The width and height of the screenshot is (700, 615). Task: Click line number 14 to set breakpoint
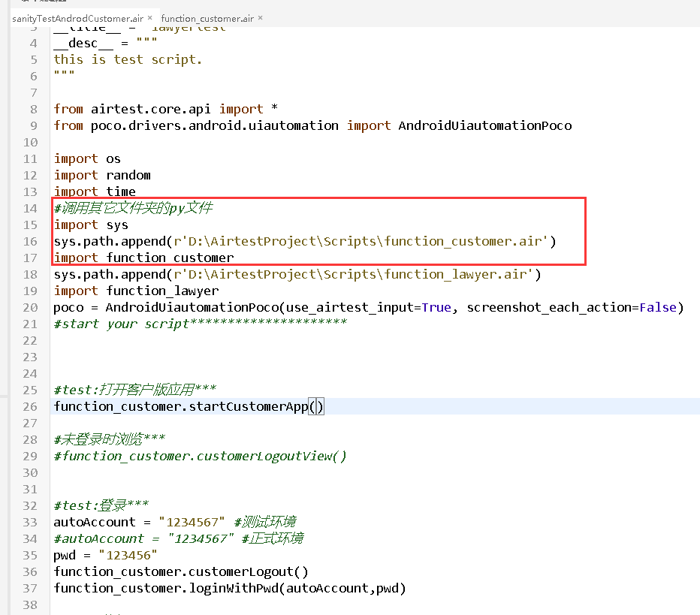point(30,208)
